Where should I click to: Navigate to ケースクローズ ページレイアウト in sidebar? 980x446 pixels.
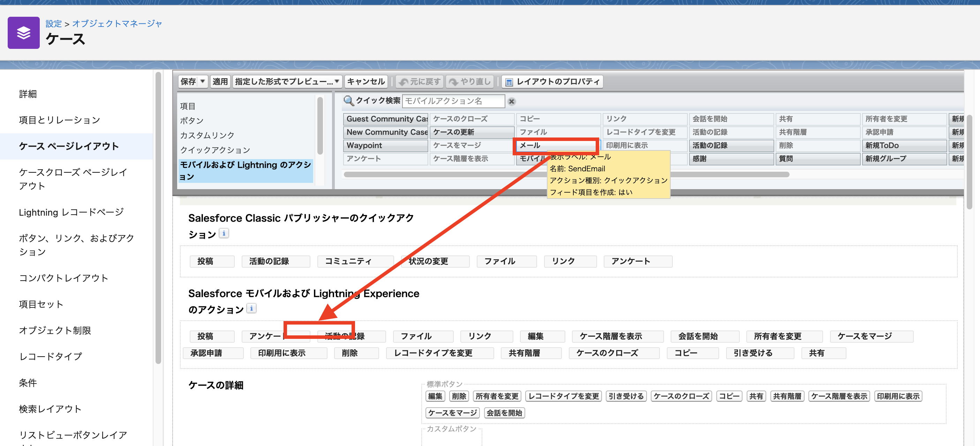pos(72,179)
